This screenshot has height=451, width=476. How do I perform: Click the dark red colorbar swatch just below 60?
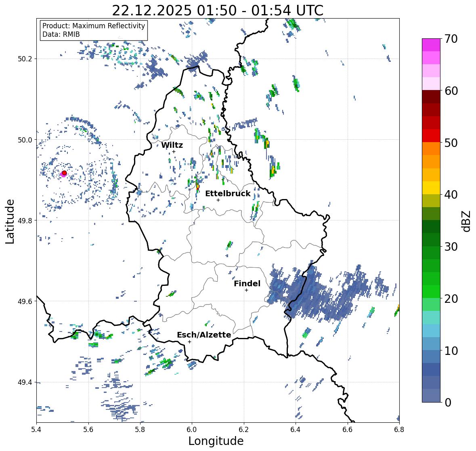[431, 97]
